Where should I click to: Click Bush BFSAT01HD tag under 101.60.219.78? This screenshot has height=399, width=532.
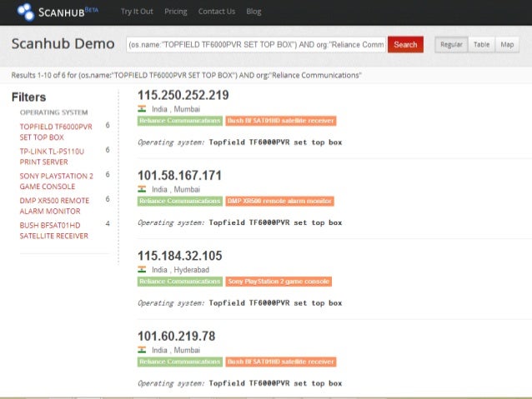tap(281, 362)
